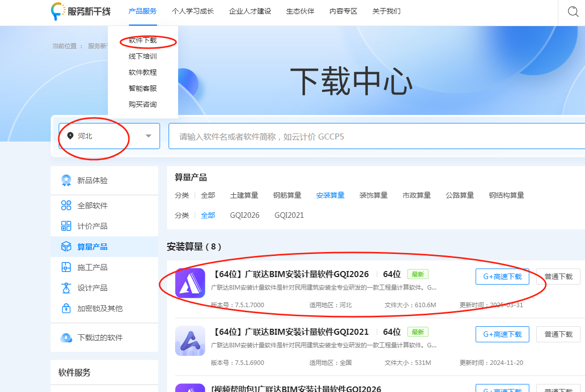Open the 生态伙伴 menu
Screen dimensions: 585x392
[x=301, y=11]
